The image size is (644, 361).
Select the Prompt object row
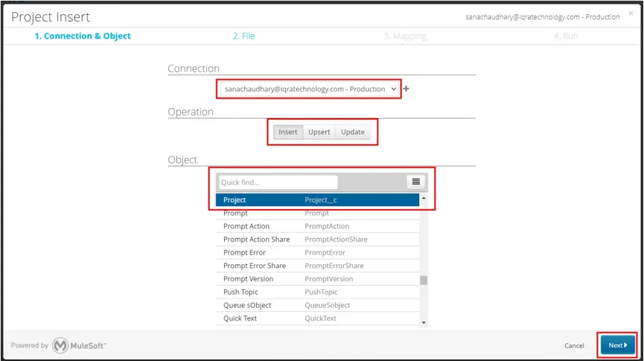317,213
